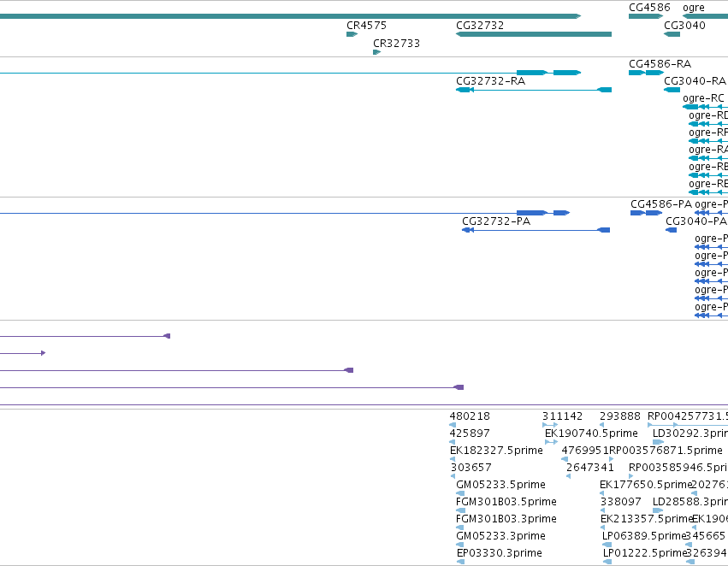Image resolution: width=728 pixels, height=566 pixels.
Task: Click the 311142 EST arrow glyph
Action: 550,425
